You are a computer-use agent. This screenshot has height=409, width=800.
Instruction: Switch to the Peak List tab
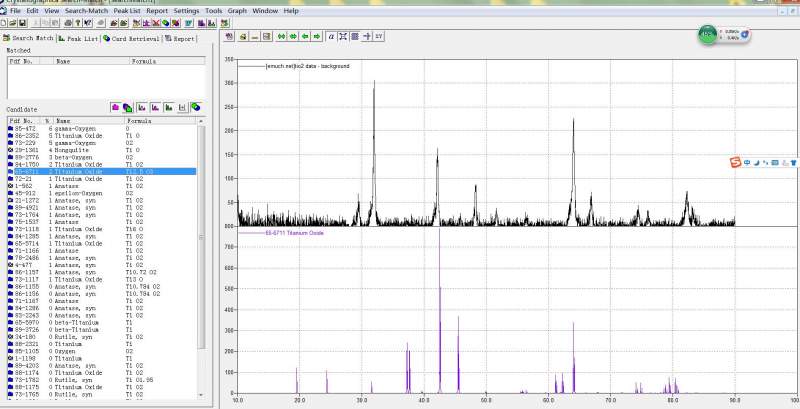78,38
